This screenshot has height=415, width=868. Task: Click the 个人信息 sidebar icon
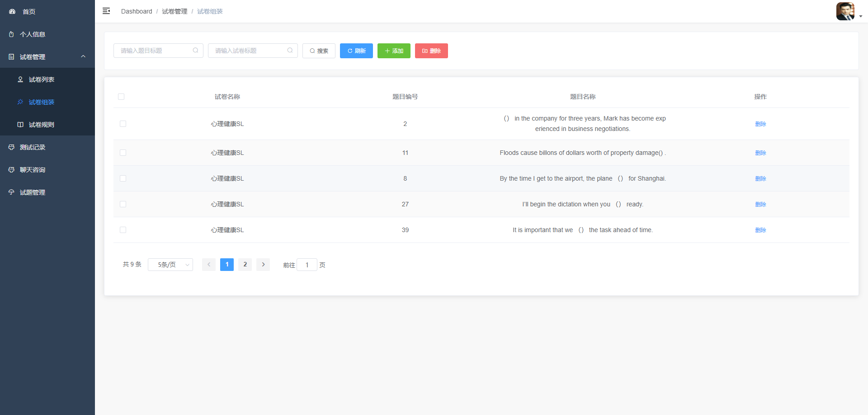(x=11, y=34)
